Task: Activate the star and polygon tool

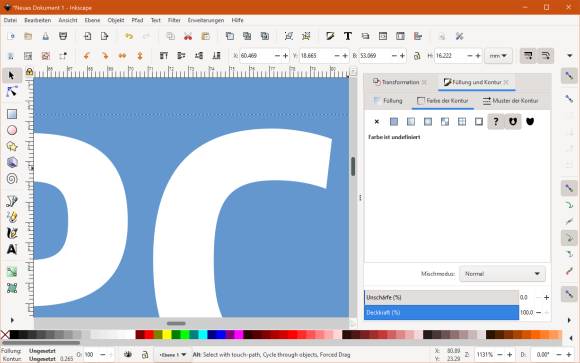Action: [12, 147]
